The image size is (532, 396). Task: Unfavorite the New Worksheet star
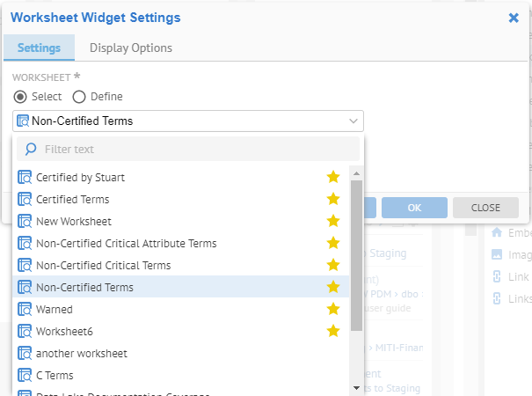333,221
